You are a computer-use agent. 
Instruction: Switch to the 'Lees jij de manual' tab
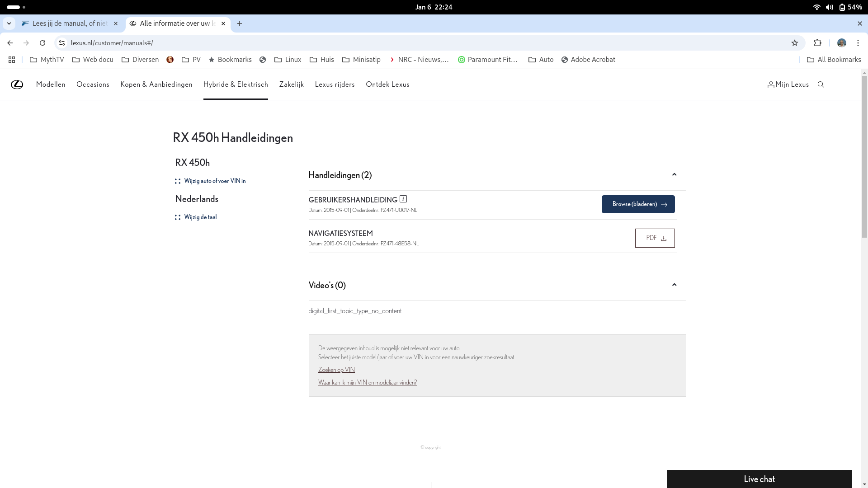[69, 23]
